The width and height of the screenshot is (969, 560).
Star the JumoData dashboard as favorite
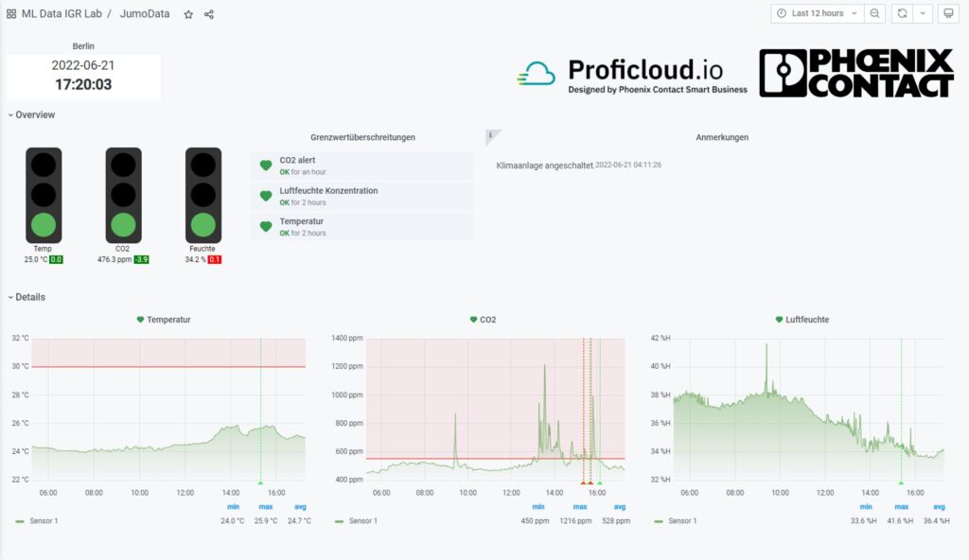pyautogui.click(x=188, y=14)
